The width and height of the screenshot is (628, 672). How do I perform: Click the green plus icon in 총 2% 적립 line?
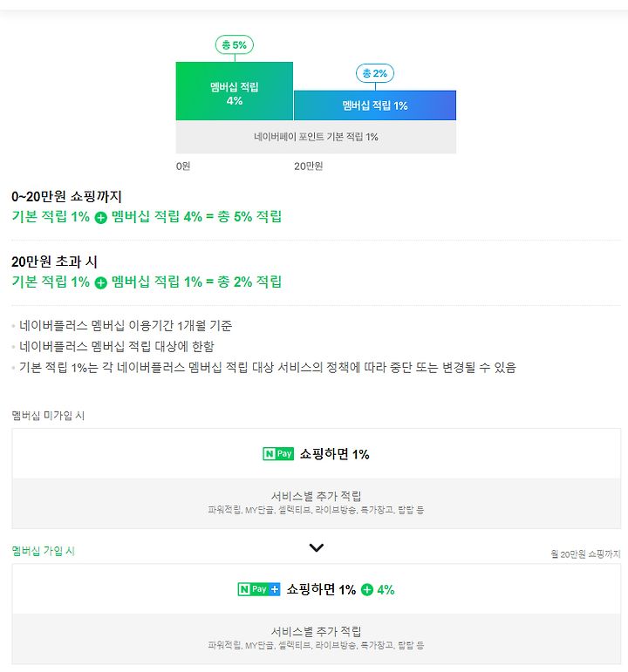point(101,283)
